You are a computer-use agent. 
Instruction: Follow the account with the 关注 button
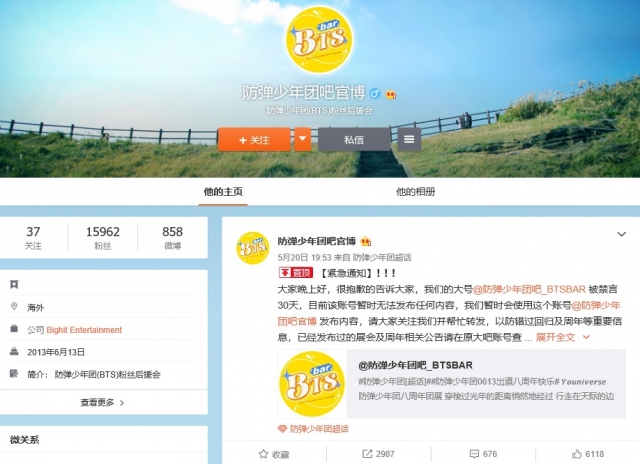point(254,140)
